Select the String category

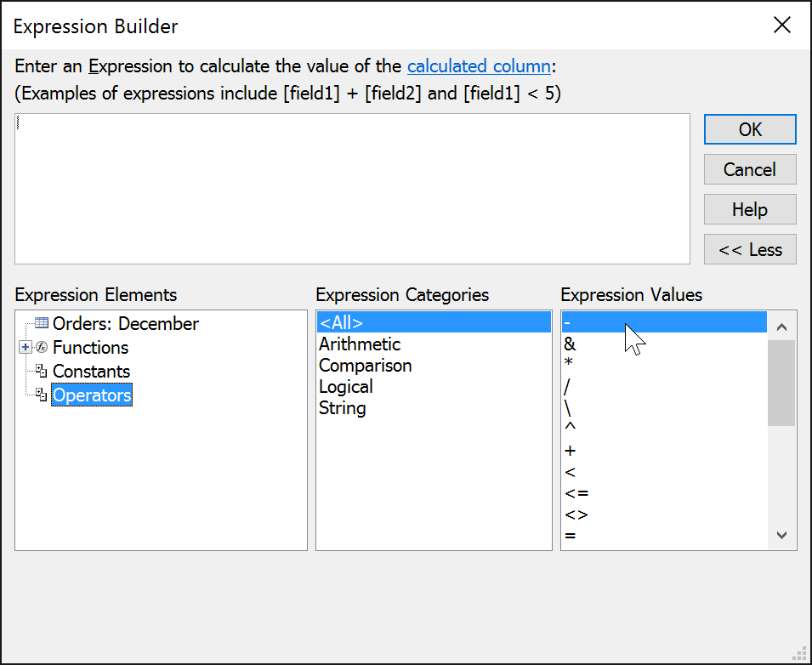pos(342,407)
